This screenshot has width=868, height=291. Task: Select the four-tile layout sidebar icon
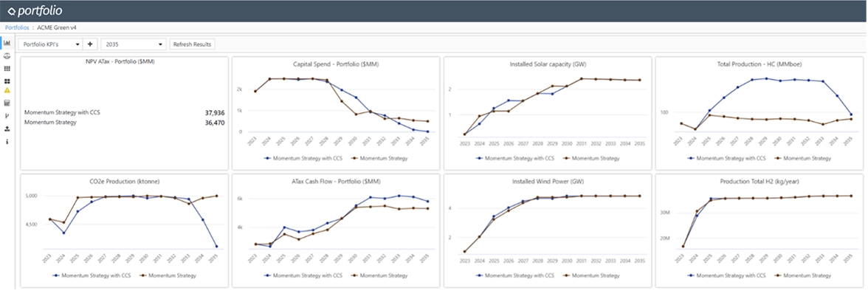pos(7,81)
